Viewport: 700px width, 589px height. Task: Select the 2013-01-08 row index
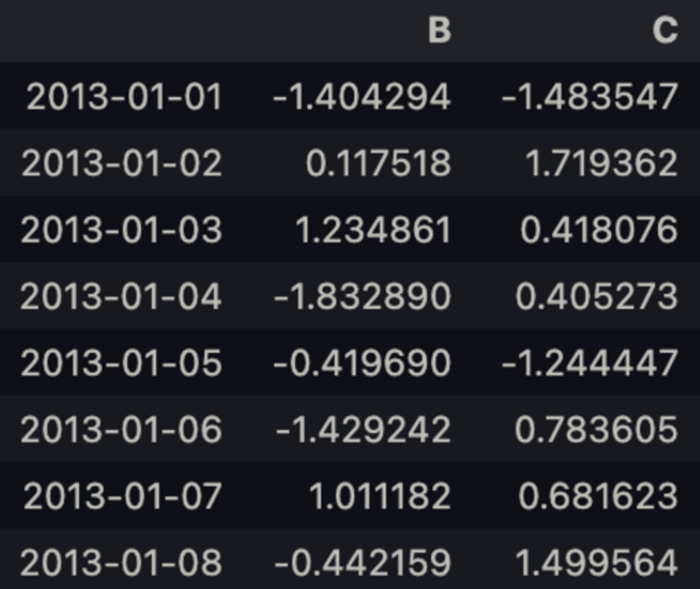point(122,563)
